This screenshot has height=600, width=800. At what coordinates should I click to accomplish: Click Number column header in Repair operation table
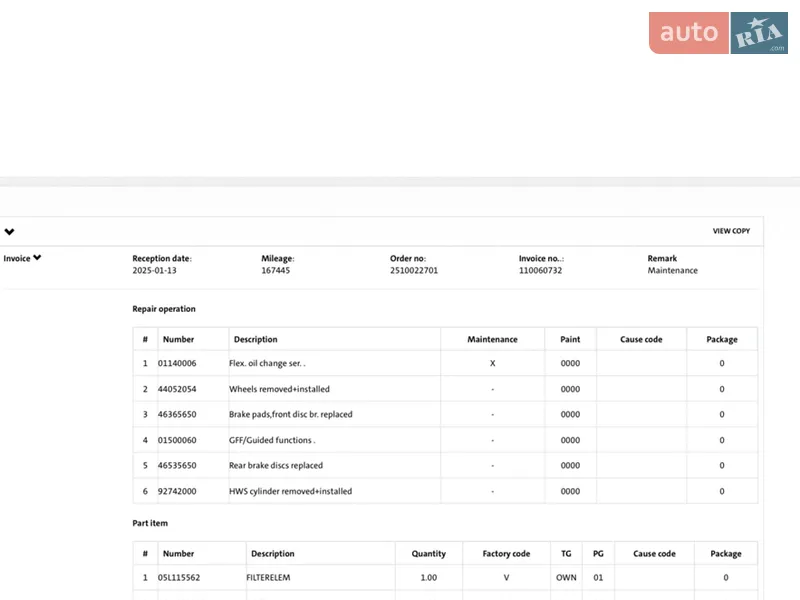pyautogui.click(x=178, y=339)
